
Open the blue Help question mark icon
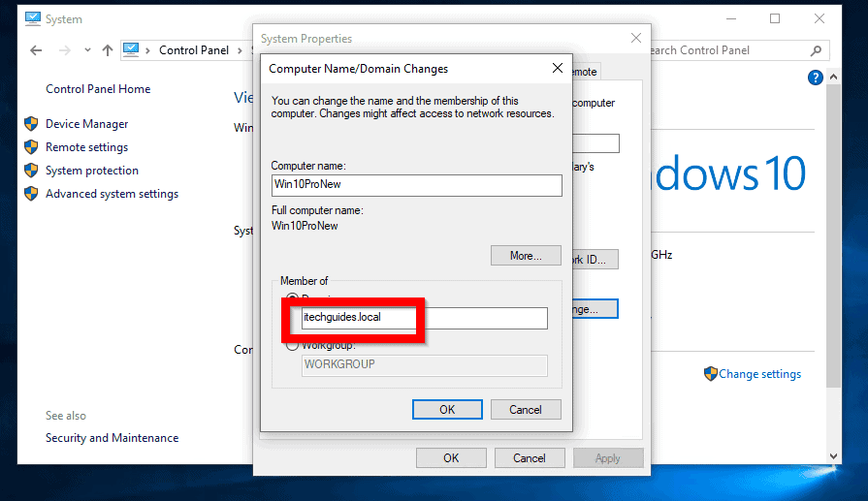(815, 78)
